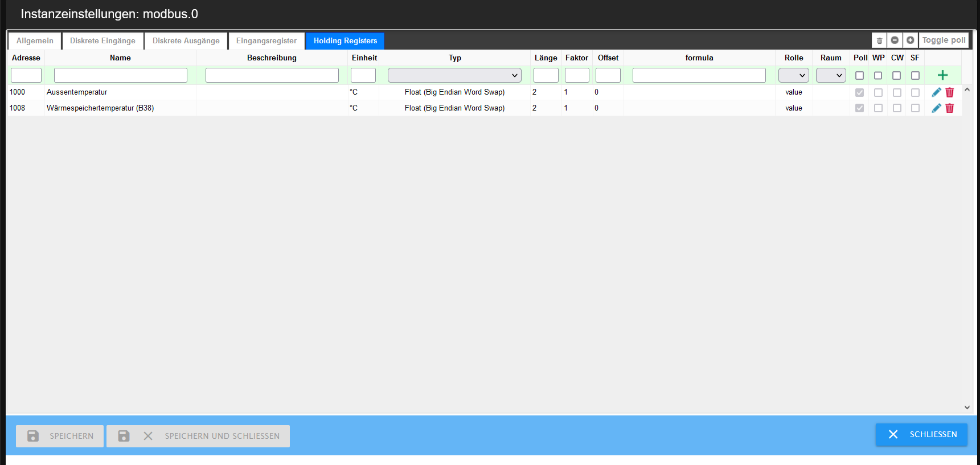Click the floppy disk icon on Speichern
Image resolution: width=980 pixels, height=465 pixels.
[33, 436]
